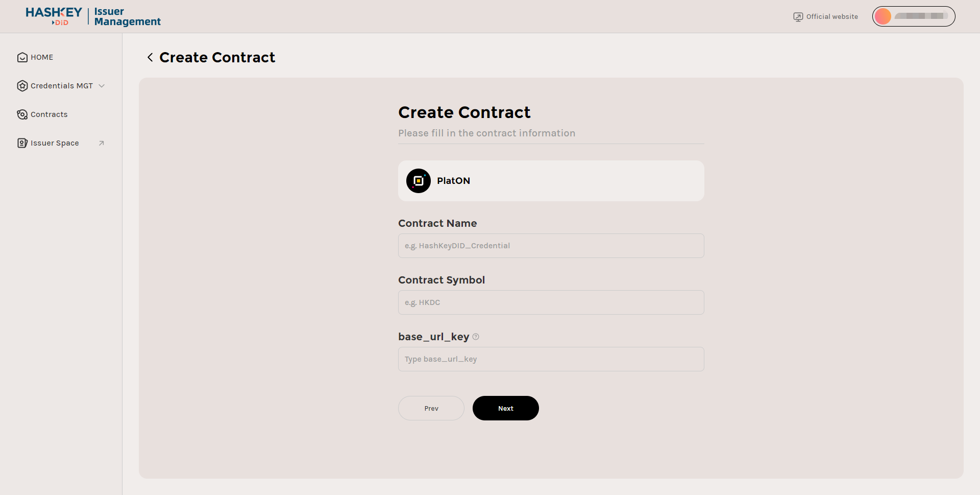
Task: Click the PlatON network logo
Action: pyautogui.click(x=419, y=181)
